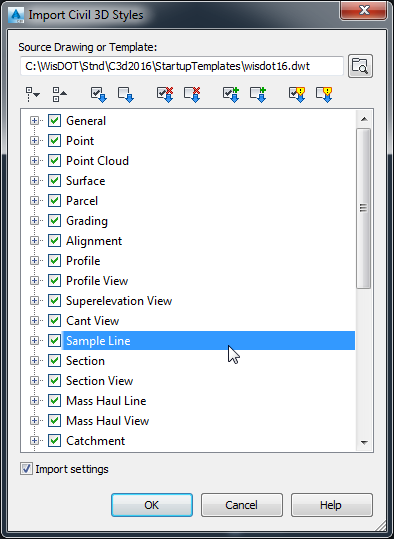This screenshot has height=539, width=394.
Task: Expand the Profile View tree node
Action: [x=34, y=280]
